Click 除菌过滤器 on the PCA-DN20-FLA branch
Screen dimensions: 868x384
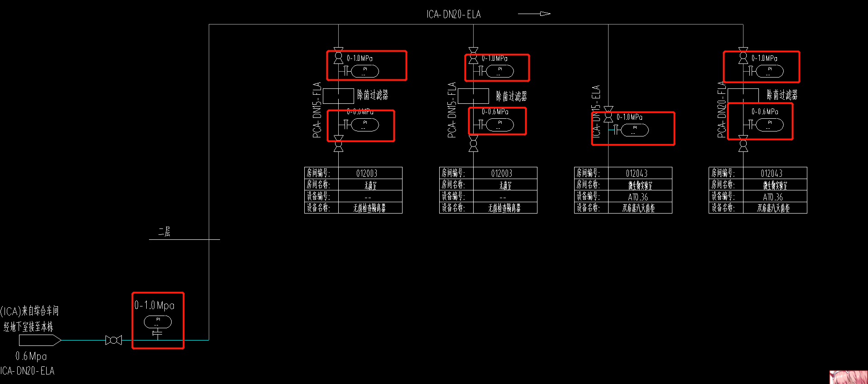(782, 95)
